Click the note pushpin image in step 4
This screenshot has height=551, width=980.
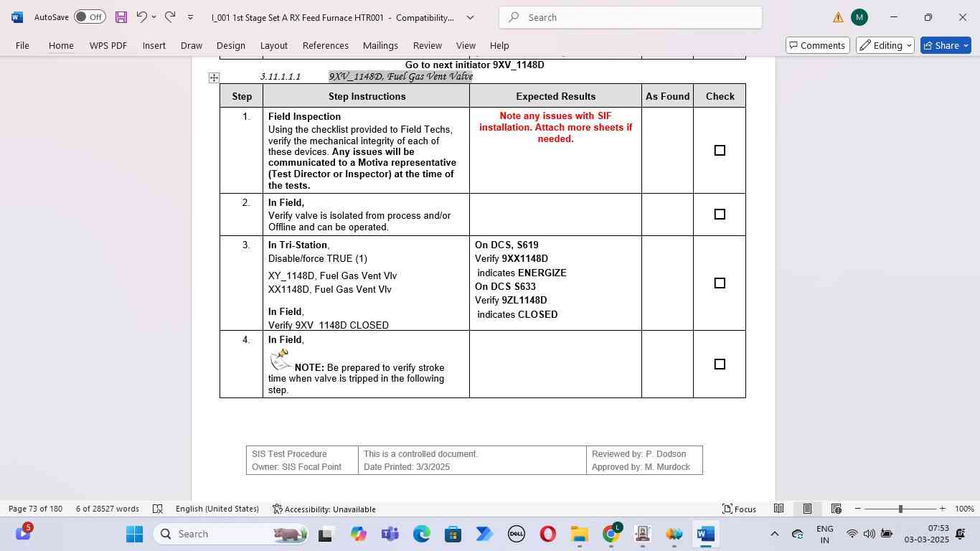click(280, 359)
